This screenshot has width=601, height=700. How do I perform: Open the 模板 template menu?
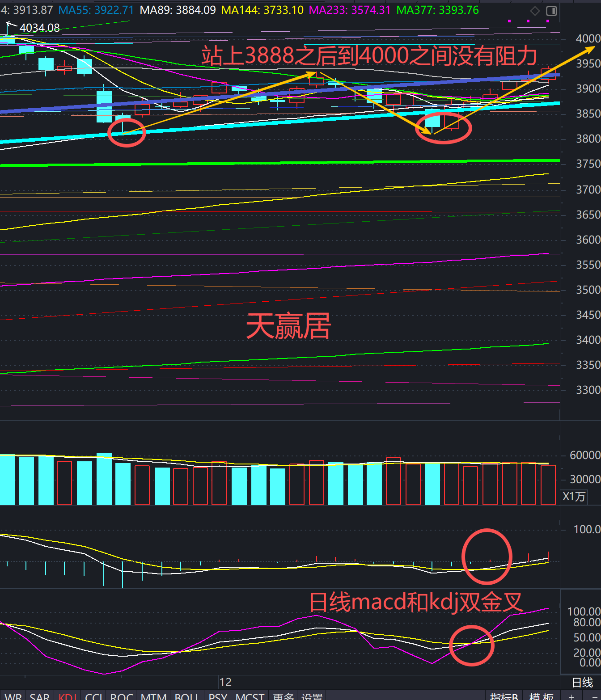[x=541, y=696]
